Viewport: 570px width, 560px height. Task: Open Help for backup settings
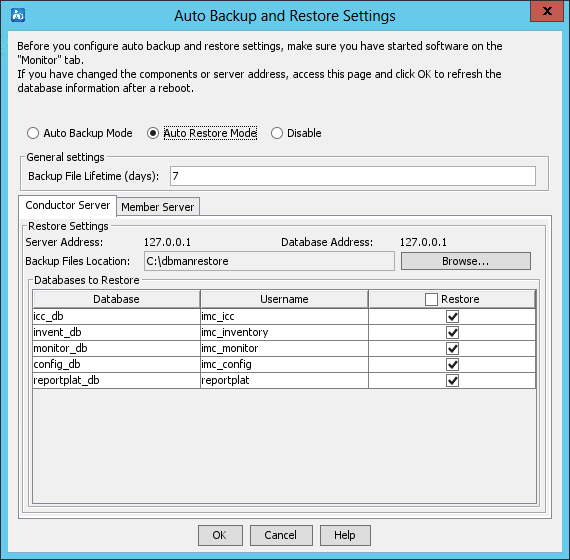tap(345, 535)
